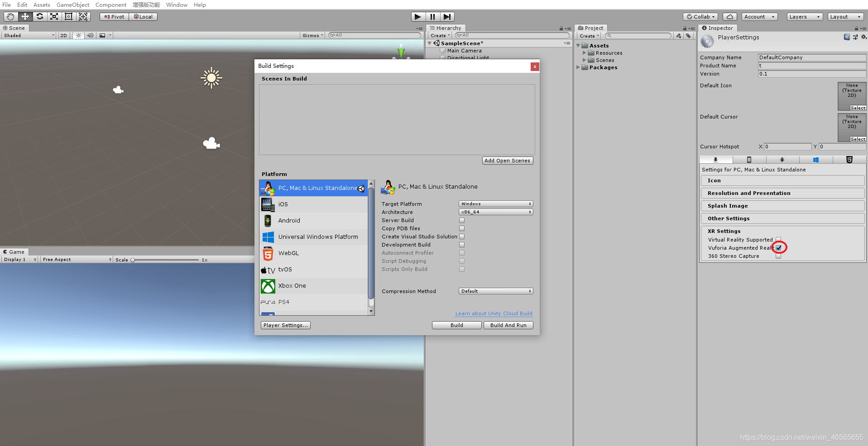868x446 pixels.
Task: Select the Rotate tool in toolbar
Action: pos(40,17)
